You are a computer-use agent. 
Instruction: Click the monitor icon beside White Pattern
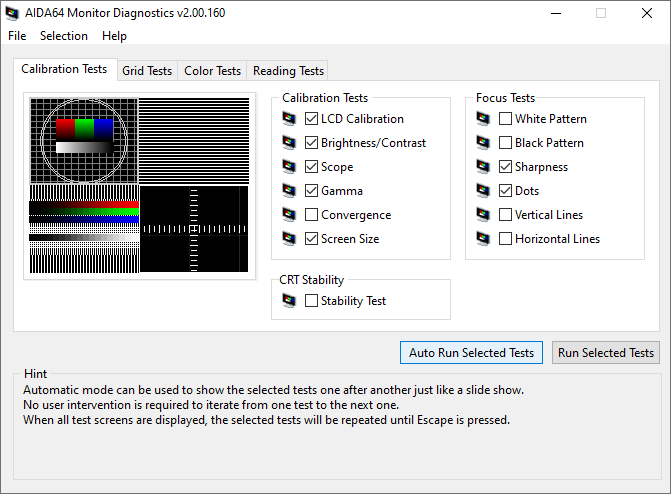(x=483, y=119)
